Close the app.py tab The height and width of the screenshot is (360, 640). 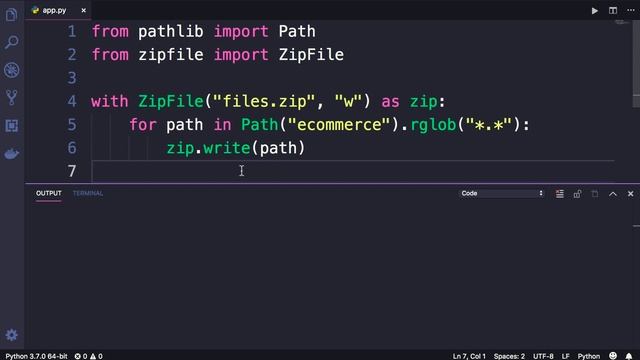pos(84,11)
